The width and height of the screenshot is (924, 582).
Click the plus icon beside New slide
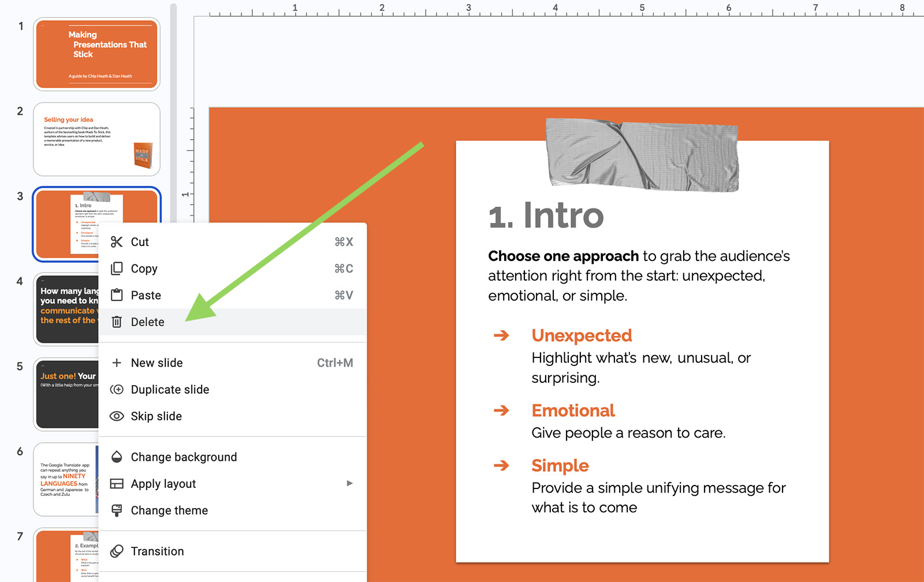[117, 363]
